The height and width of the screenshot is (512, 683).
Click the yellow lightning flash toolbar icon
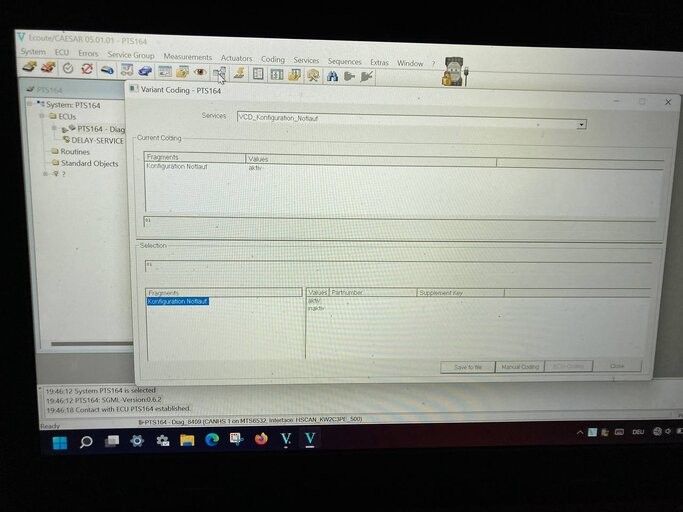[x=239, y=73]
